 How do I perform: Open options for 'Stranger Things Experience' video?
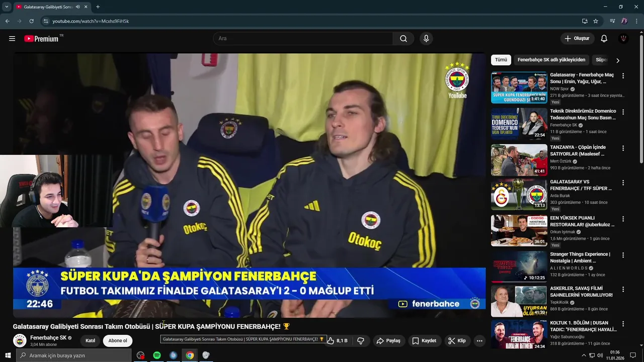[x=623, y=255]
